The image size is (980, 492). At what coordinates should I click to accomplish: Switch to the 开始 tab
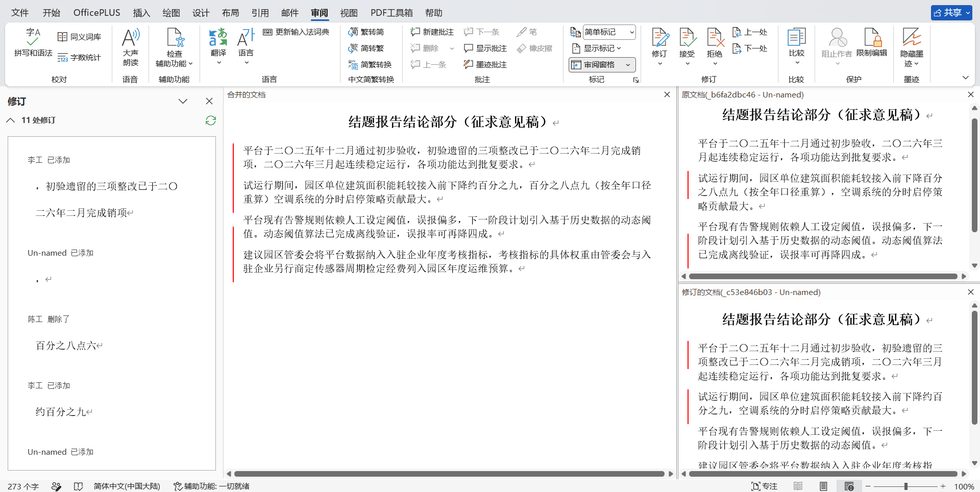[x=51, y=13]
